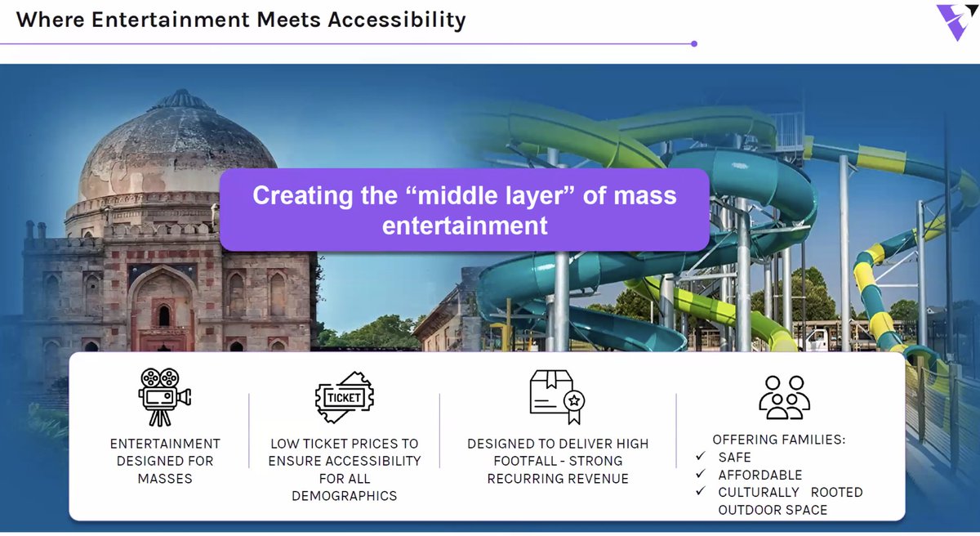Click the 'Offering families:' heading
Image resolution: width=980 pixels, height=536 pixels.
click(x=779, y=440)
